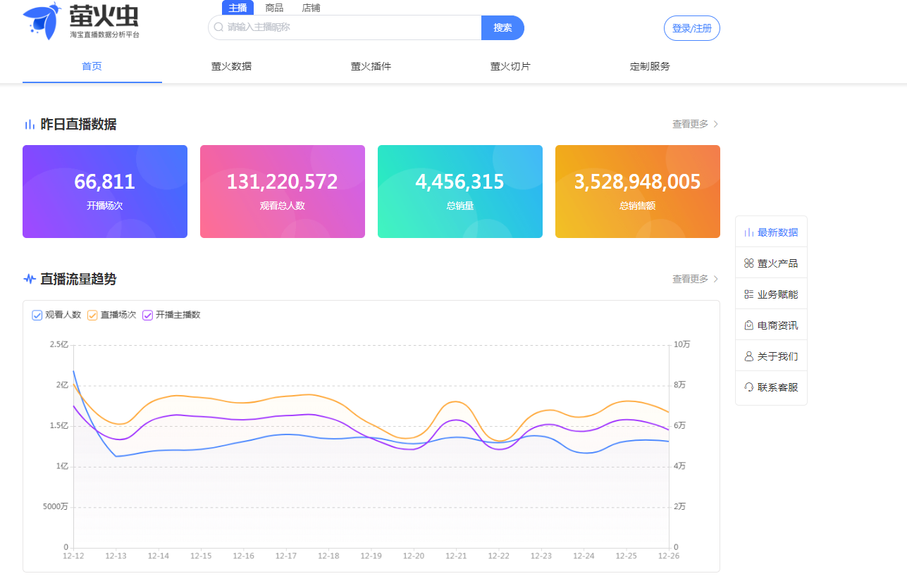This screenshot has height=588, width=907.
Task: Click the 淘宝直播数据分析平台 tagline
Action: point(104,35)
